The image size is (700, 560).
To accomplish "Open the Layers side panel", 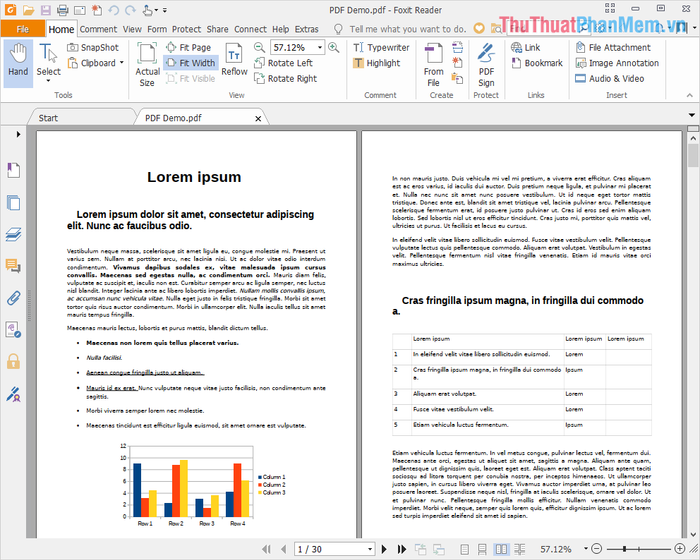I will coord(13,234).
